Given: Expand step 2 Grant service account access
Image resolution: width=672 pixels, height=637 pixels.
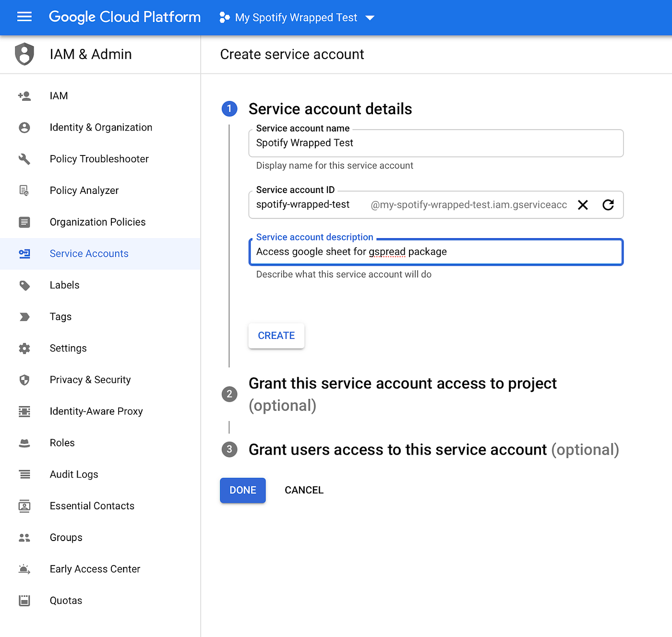Looking at the screenshot, I should coord(403,394).
